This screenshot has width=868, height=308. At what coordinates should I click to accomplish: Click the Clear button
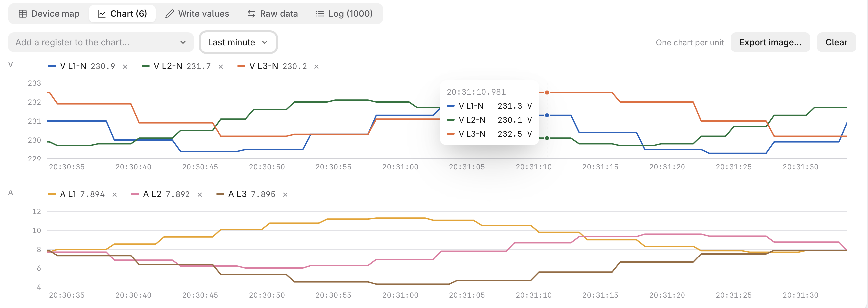point(836,43)
